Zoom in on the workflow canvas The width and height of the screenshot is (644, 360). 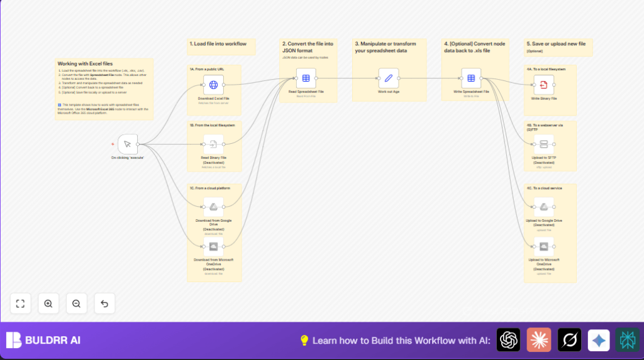point(48,303)
